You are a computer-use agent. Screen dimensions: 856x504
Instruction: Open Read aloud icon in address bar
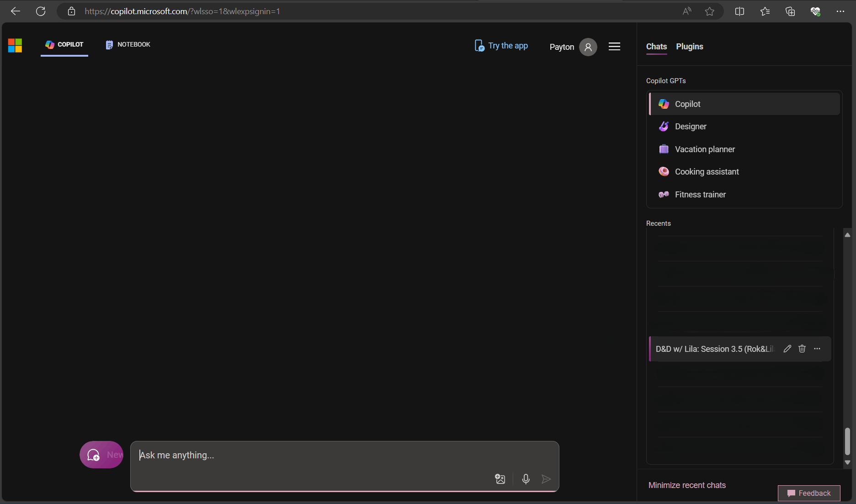[687, 11]
